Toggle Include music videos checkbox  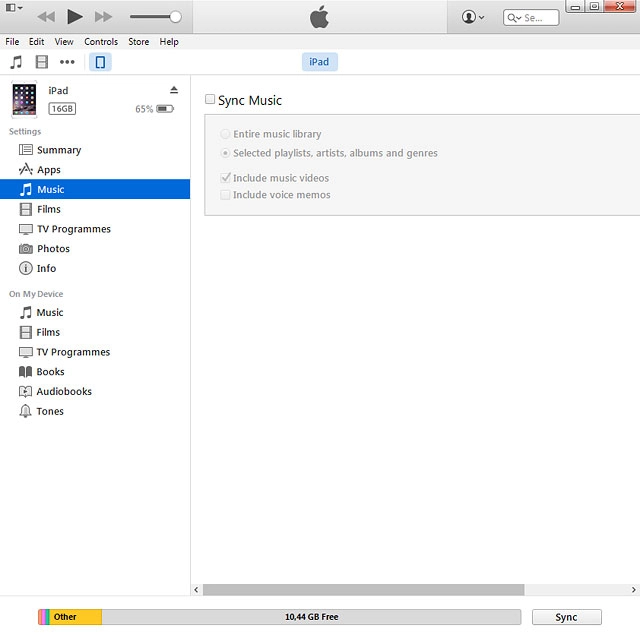pyautogui.click(x=225, y=178)
